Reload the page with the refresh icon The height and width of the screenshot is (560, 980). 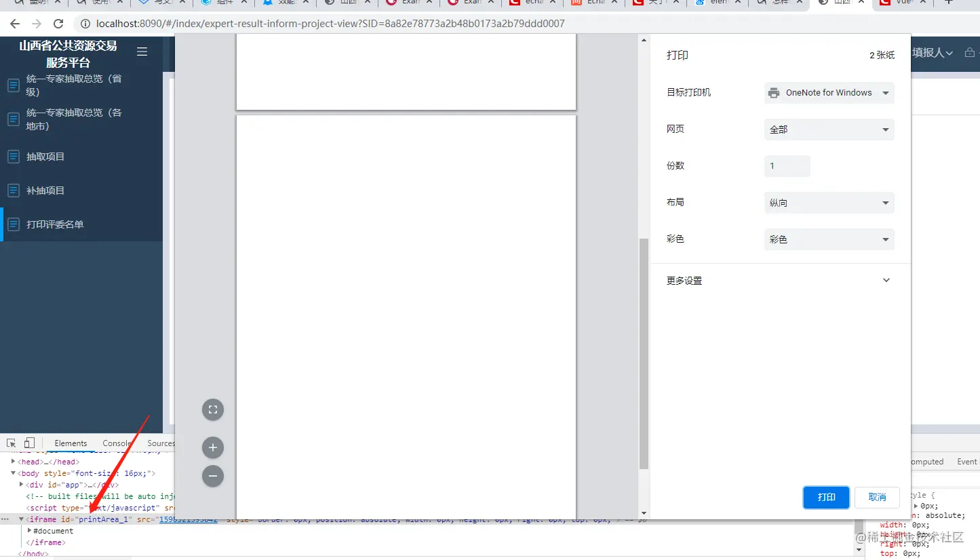tap(58, 24)
